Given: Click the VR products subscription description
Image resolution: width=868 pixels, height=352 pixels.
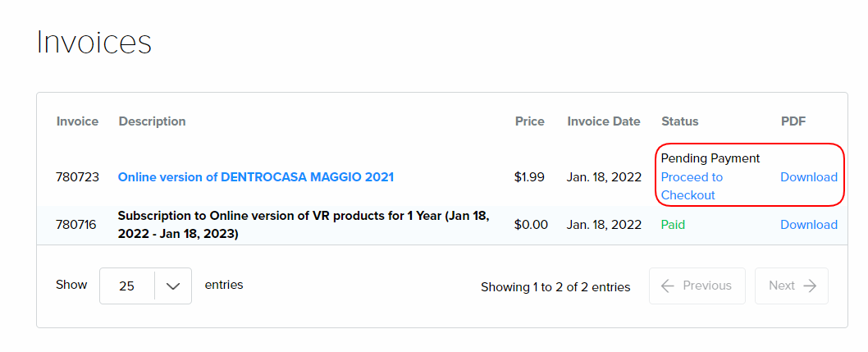Looking at the screenshot, I should (303, 224).
